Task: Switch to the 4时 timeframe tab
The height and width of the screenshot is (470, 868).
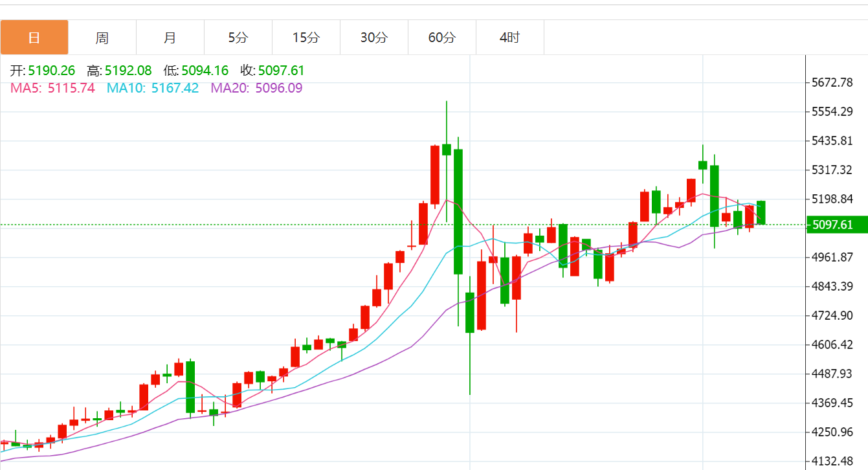Action: click(x=510, y=38)
